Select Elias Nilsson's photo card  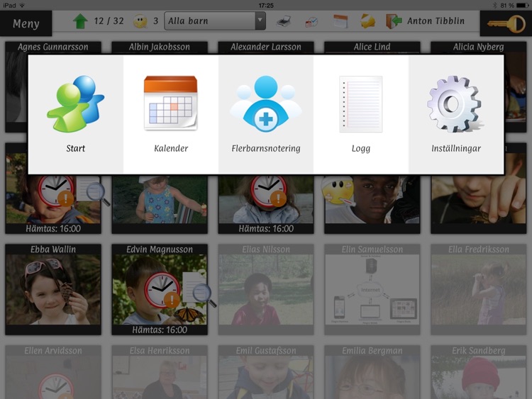point(266,289)
